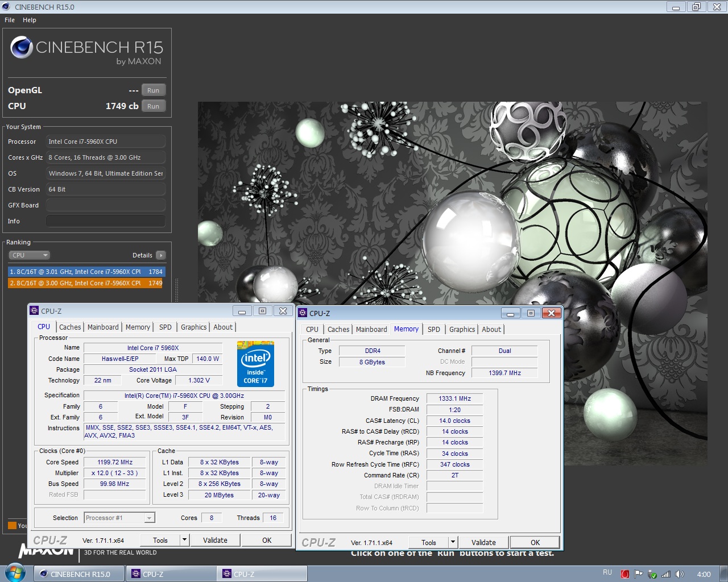
Task: Click the Cinebench logo sphere icon
Action: coord(22,47)
